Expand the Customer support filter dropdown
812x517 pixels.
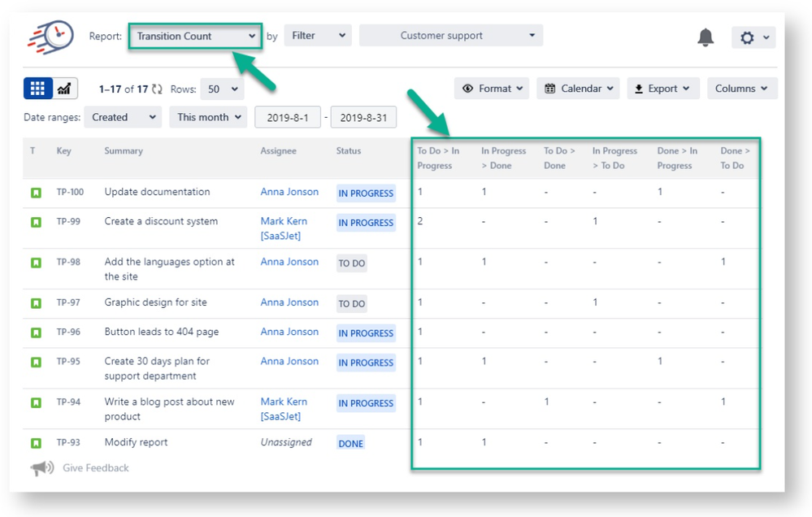click(451, 36)
